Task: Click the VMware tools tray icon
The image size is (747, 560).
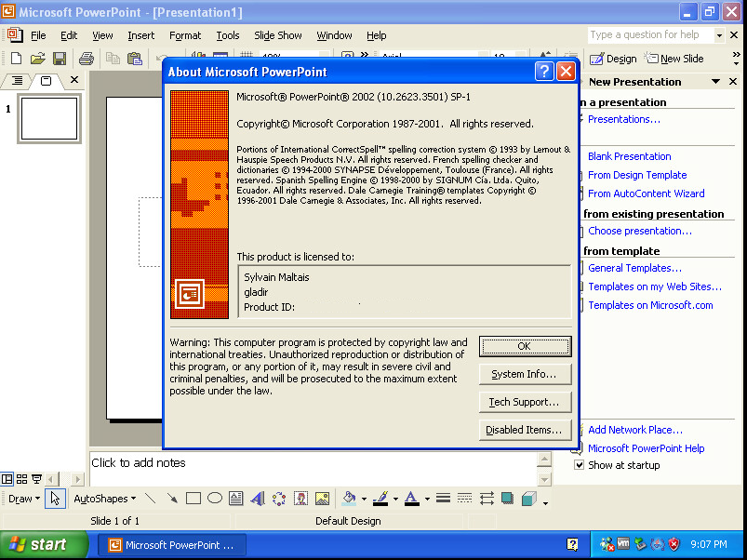Action: [x=623, y=543]
